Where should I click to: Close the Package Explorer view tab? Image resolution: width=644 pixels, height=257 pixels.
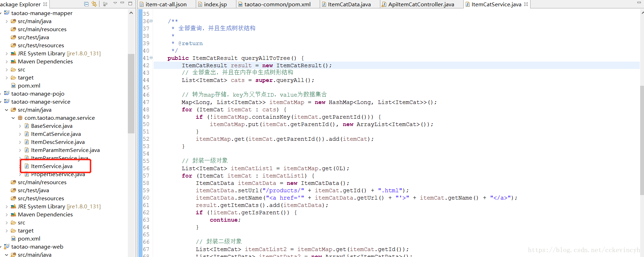(x=45, y=4)
